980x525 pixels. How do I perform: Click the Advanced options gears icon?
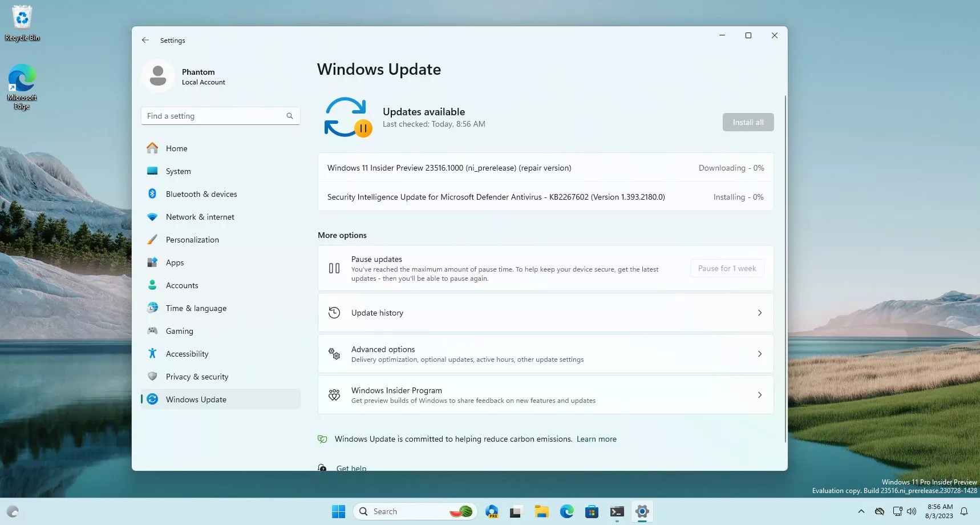point(334,354)
